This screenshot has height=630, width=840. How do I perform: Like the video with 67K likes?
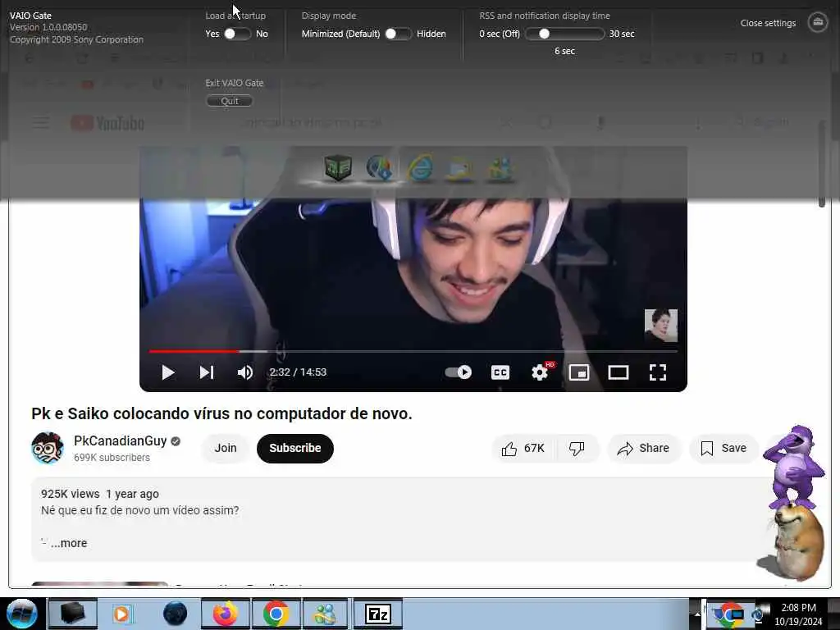tap(523, 449)
